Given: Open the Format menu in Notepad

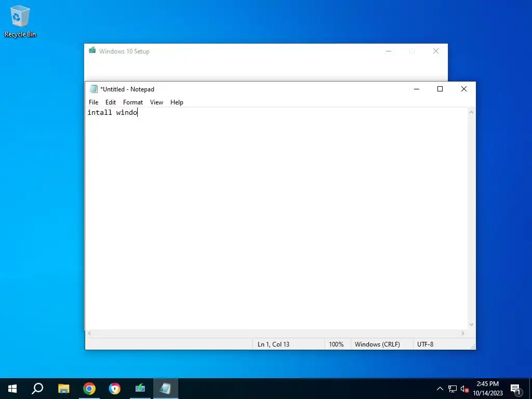Looking at the screenshot, I should click(x=132, y=102).
